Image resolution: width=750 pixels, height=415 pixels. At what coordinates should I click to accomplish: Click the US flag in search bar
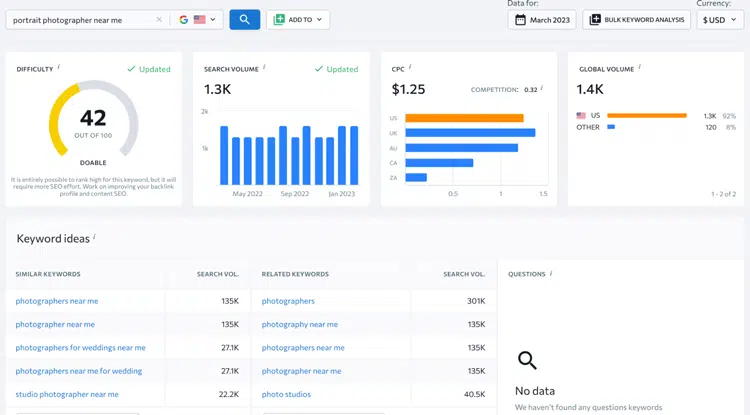tap(199, 20)
